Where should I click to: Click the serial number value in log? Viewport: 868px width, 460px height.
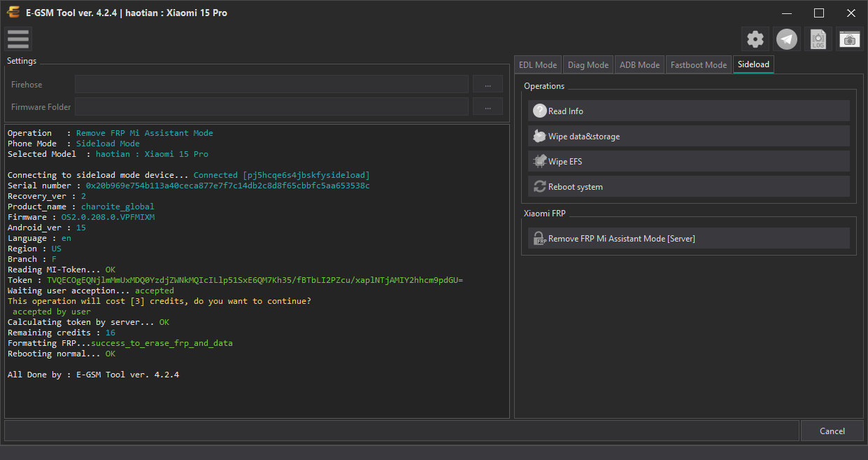(227, 186)
